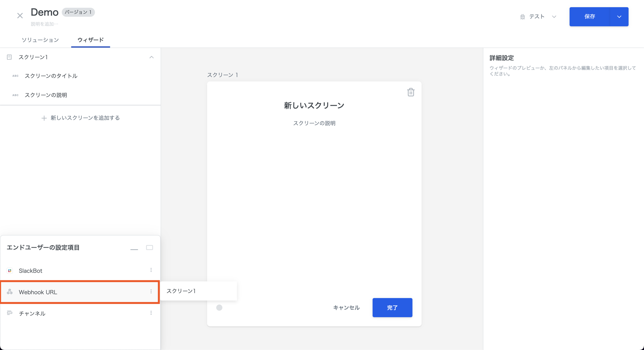
Task: Open the チャンネル three-dot menu
Action: [x=151, y=313]
